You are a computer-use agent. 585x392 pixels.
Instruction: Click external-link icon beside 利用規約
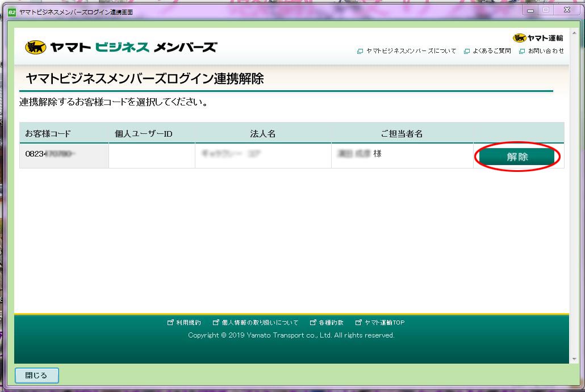(x=170, y=322)
